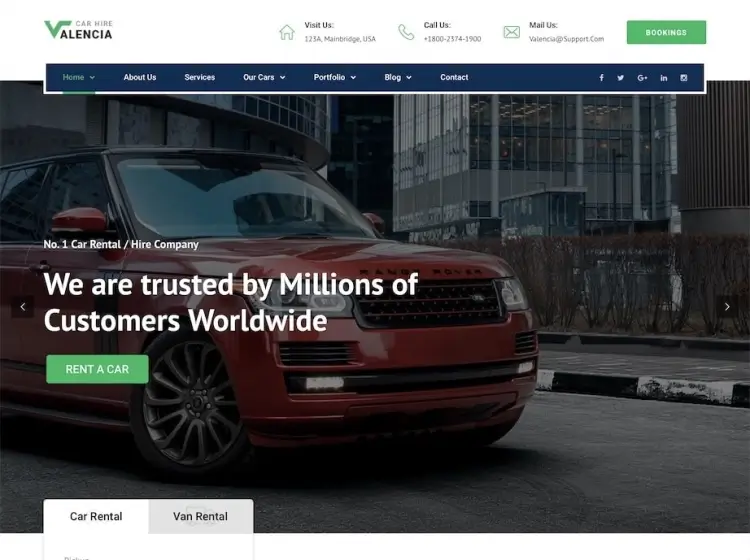Screen dimensions: 750x560
Task: Open the LinkedIn social icon
Action: tap(664, 77)
